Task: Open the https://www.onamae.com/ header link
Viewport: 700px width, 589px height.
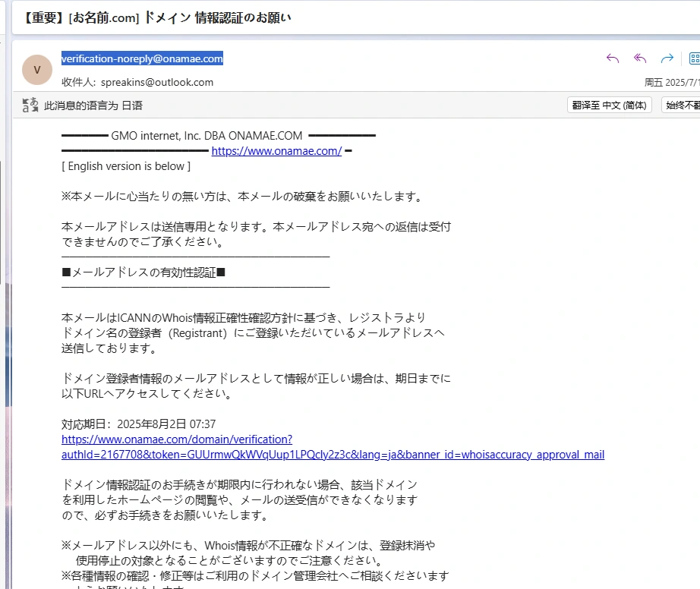Action: click(277, 151)
